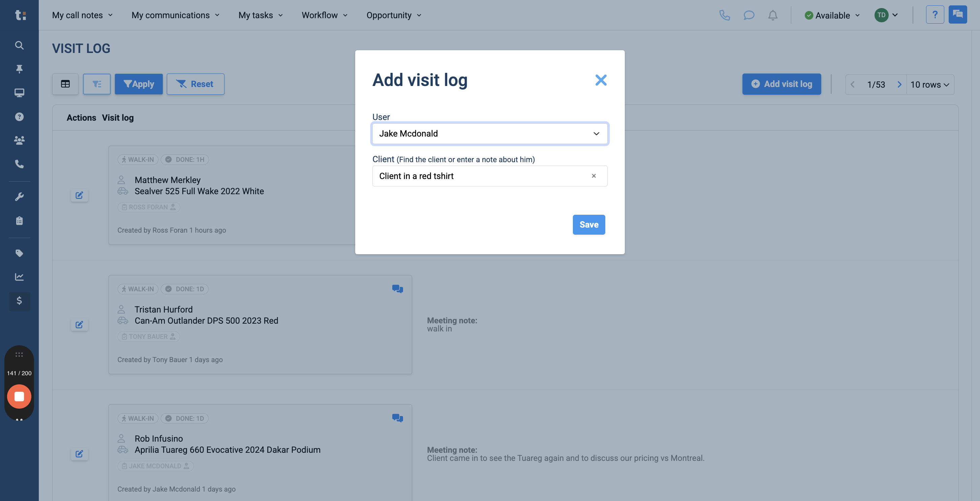Open the analytics chart sidebar icon
Image resolution: width=980 pixels, height=501 pixels.
pyautogui.click(x=19, y=277)
